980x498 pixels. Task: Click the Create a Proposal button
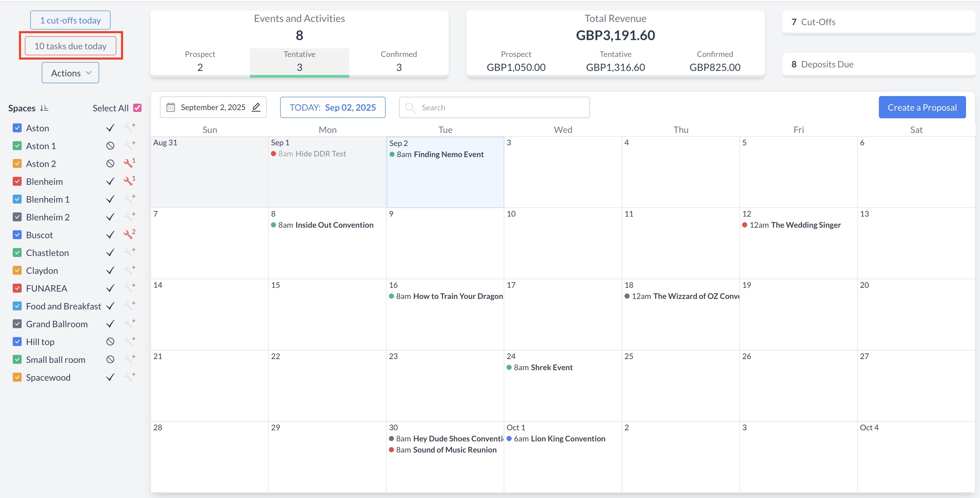pyautogui.click(x=922, y=107)
